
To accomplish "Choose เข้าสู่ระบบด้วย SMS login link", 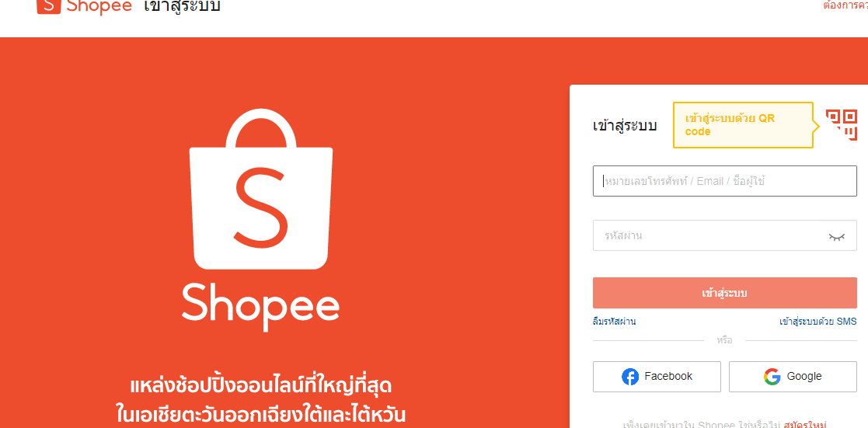I will coord(817,322).
